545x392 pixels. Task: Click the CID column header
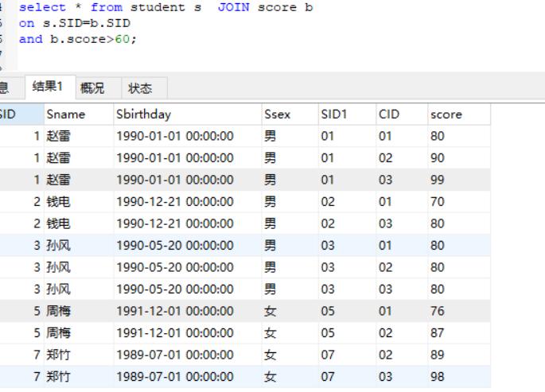[402, 114]
